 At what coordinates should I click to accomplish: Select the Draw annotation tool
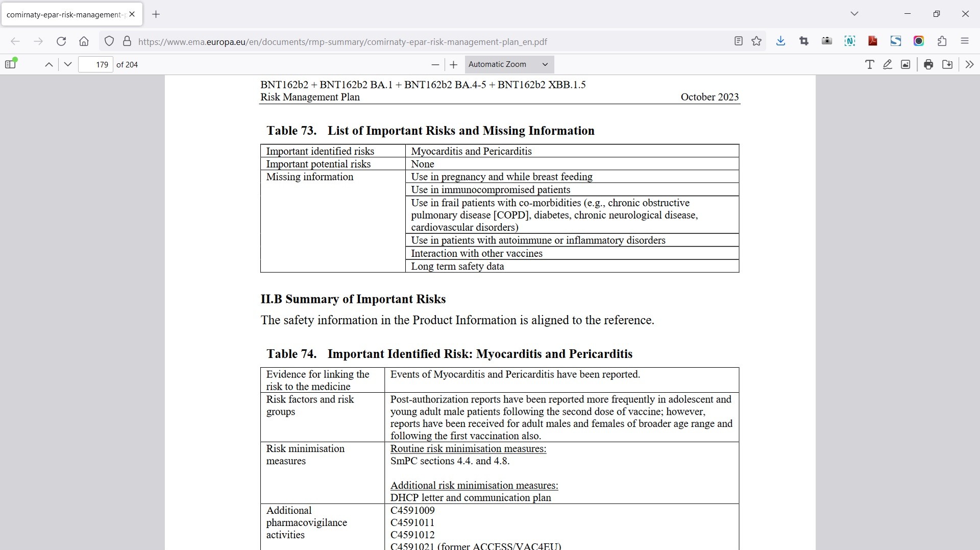888,64
